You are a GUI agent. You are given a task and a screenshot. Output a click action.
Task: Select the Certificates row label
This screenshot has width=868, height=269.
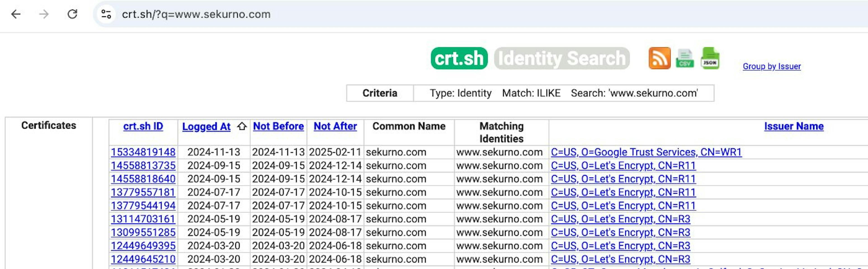pos(49,125)
